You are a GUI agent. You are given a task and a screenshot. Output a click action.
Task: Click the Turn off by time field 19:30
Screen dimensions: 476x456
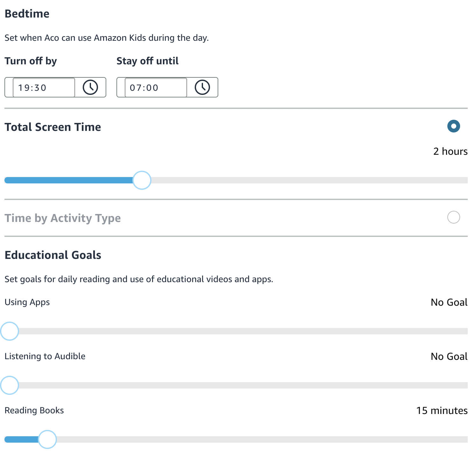(44, 87)
